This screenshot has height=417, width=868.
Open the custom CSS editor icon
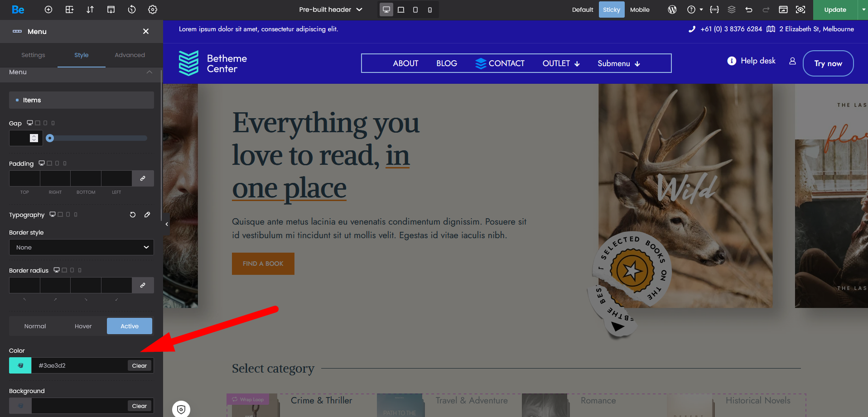click(x=714, y=10)
